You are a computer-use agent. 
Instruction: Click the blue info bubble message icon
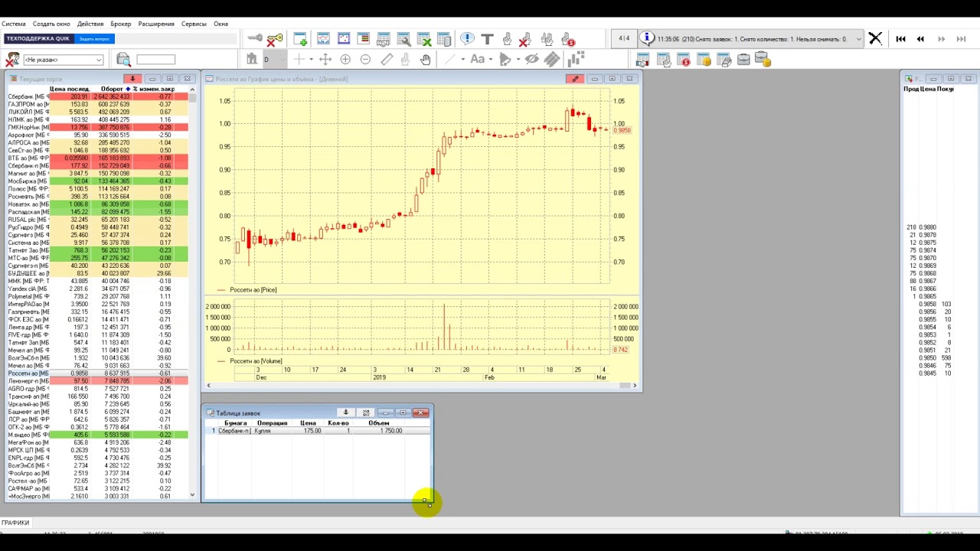647,39
